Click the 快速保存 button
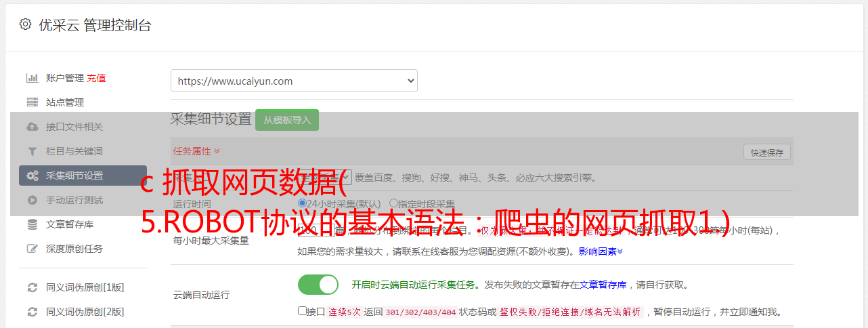The image size is (868, 328). coord(767,152)
